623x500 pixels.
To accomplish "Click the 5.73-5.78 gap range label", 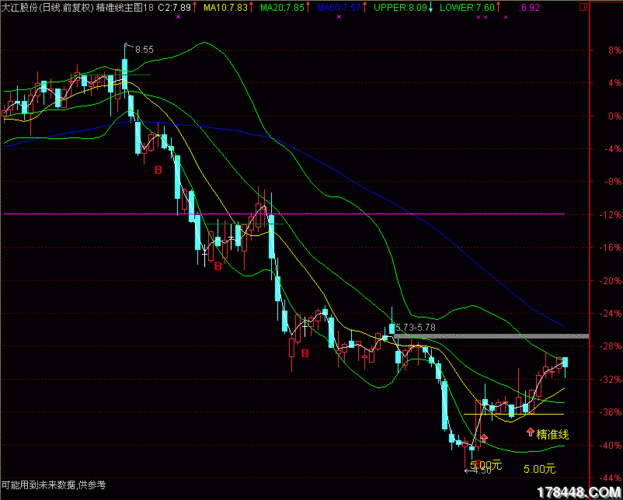I will [x=415, y=328].
